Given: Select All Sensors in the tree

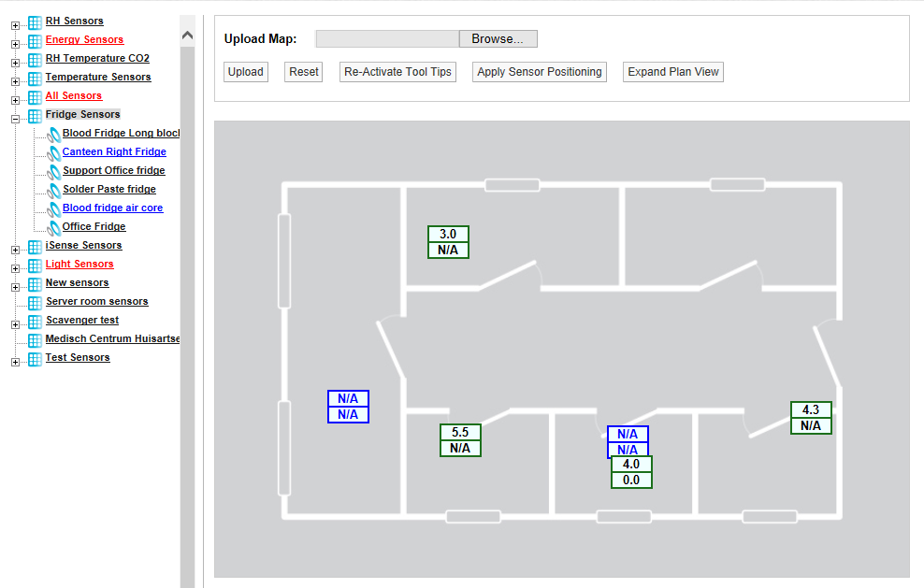Looking at the screenshot, I should click(73, 95).
